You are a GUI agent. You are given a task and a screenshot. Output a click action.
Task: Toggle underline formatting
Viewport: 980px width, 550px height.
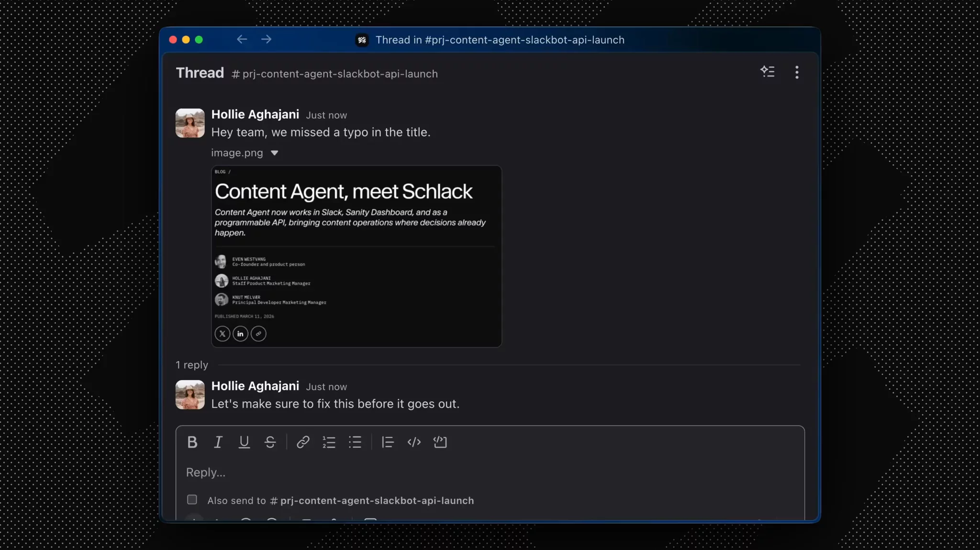(x=244, y=442)
